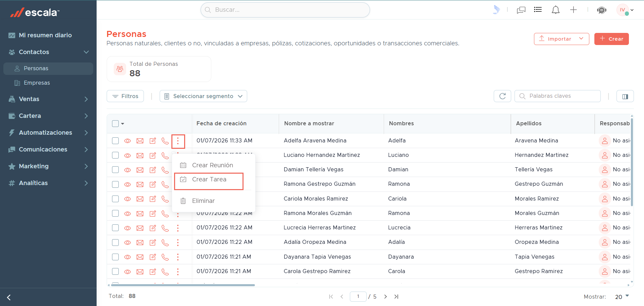Viewport: 644px width, 306px height.
Task: Click the Crear button
Action: click(611, 39)
